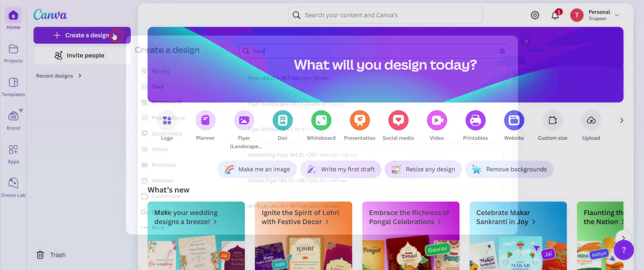Screen dimensions: 644x270
Task: Focus the Canva content search field
Action: [385, 15]
